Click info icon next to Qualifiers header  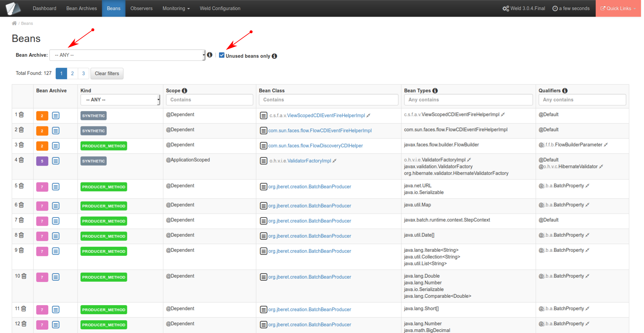pyautogui.click(x=565, y=91)
